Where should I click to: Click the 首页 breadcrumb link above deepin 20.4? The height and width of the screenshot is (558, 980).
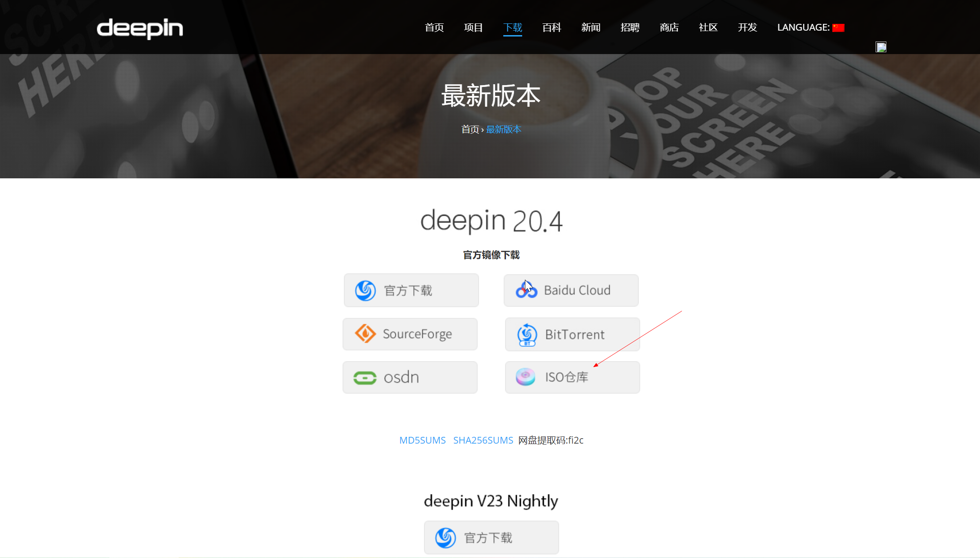470,129
